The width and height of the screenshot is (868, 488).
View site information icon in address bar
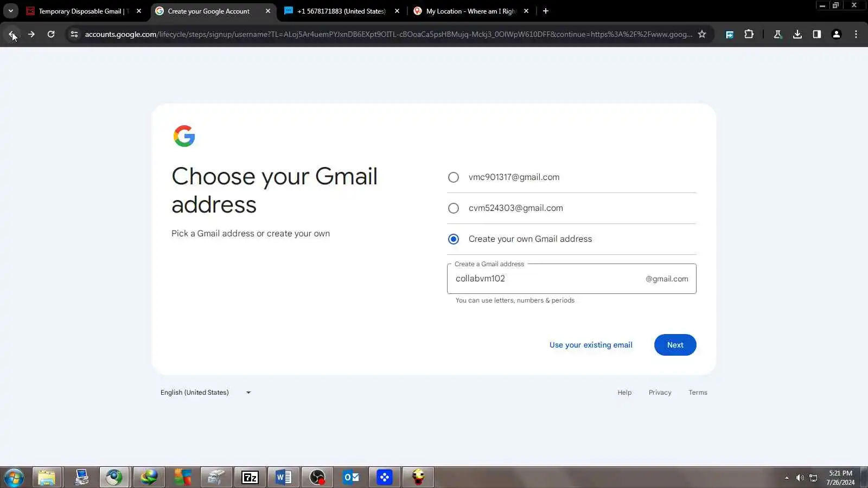[x=74, y=34]
